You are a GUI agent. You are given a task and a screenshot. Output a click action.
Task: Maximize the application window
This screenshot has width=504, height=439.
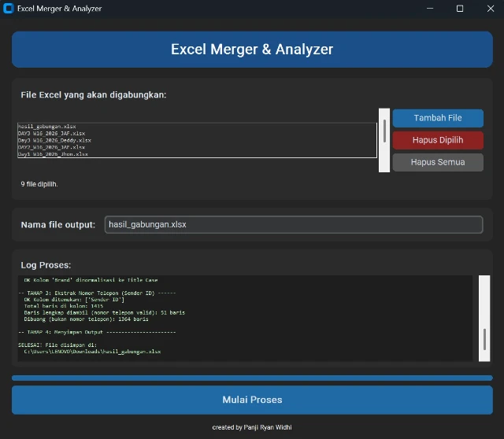(460, 9)
